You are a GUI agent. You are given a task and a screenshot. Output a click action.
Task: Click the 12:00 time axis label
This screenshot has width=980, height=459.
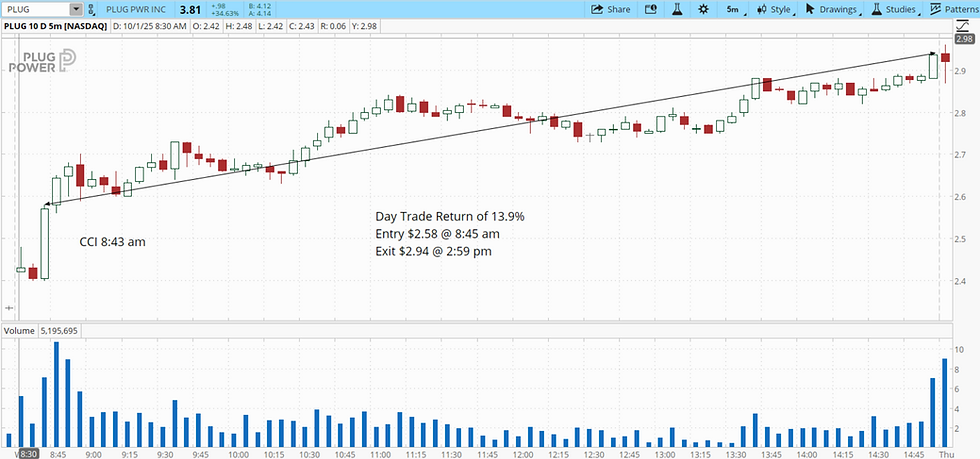coord(522,454)
